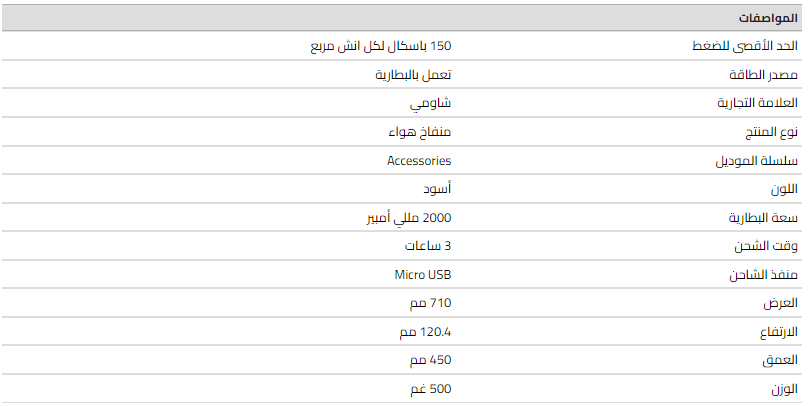
Task: Select the منفاخ هواء value
Action: [x=419, y=132]
